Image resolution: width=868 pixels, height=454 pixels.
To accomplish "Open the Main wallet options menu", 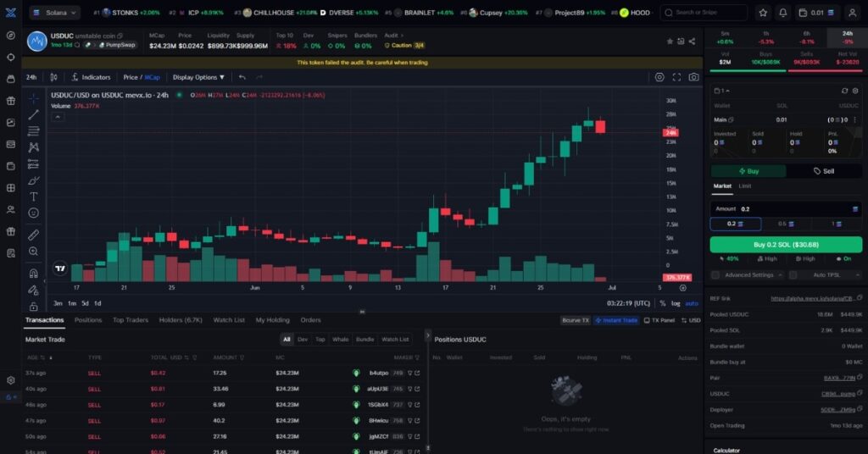I will pos(855,120).
